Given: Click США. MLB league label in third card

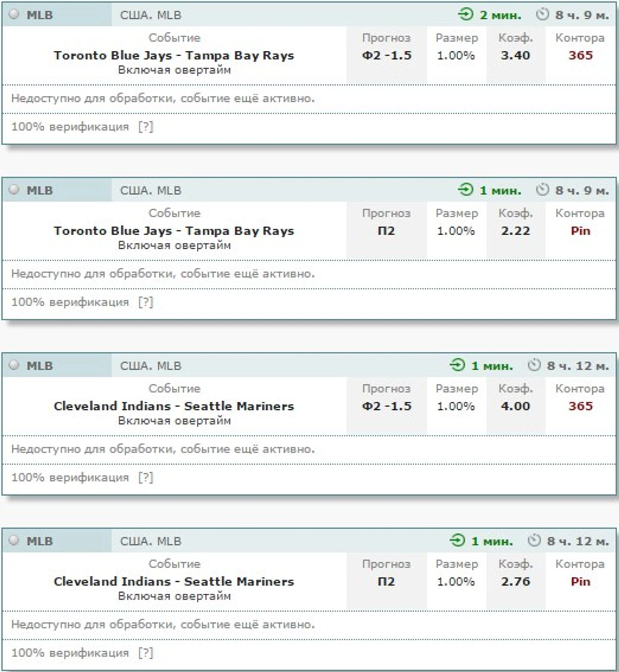Looking at the screenshot, I should pos(151,366).
